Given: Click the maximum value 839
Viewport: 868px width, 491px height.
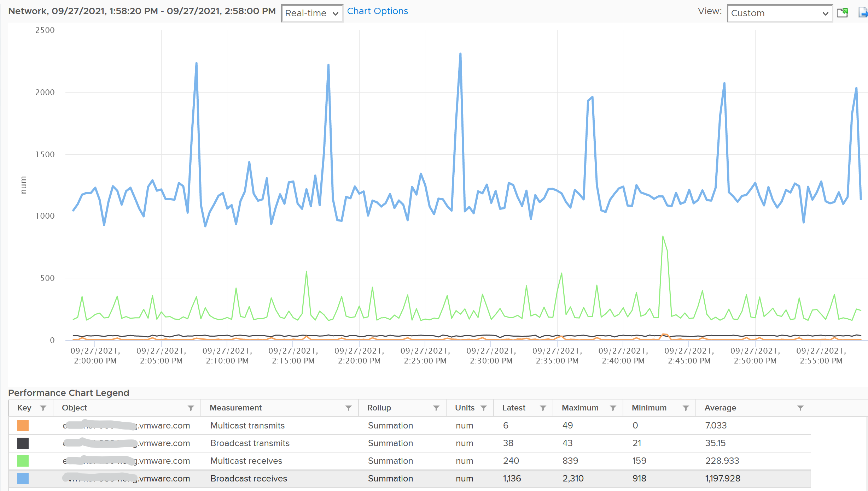Looking at the screenshot, I should pos(570,461).
